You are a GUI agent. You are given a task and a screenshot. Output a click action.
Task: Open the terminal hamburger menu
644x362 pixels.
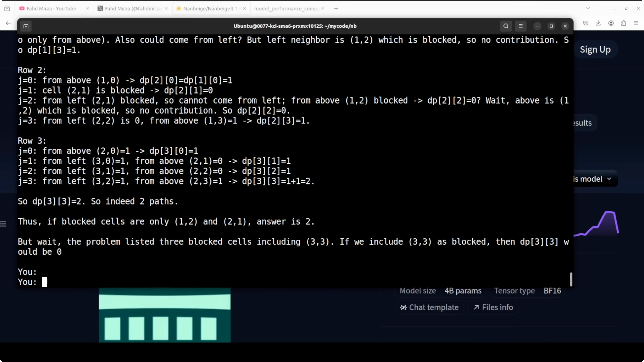tap(520, 26)
